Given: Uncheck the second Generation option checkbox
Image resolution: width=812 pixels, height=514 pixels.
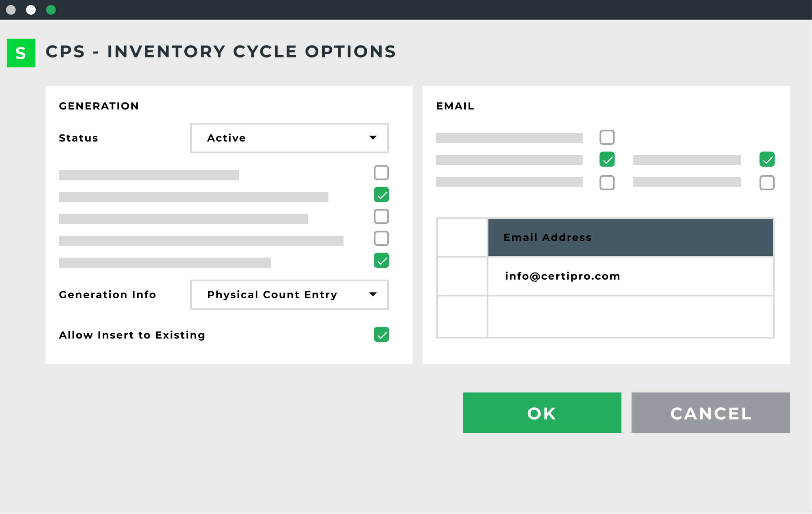Looking at the screenshot, I should coord(381,195).
